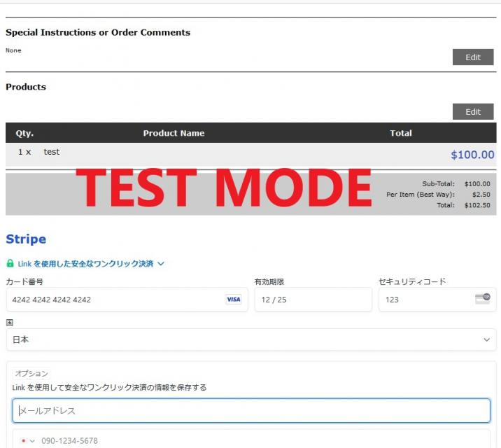This screenshot has height=448, width=501.
Task: Click the 有効期限 field label
Action: [x=269, y=281]
